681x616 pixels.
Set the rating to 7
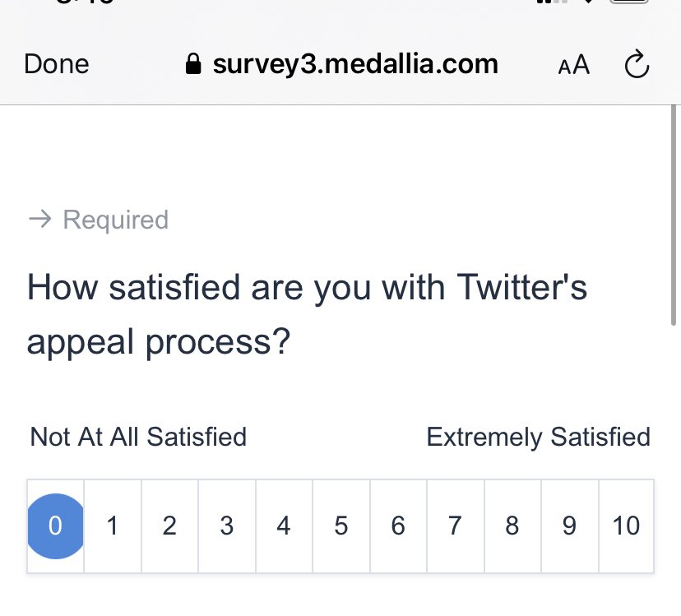click(x=455, y=526)
